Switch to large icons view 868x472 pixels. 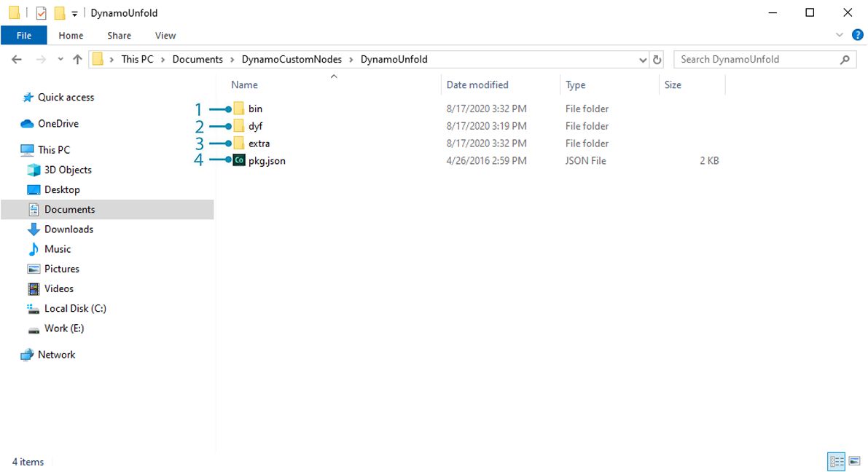click(854, 461)
